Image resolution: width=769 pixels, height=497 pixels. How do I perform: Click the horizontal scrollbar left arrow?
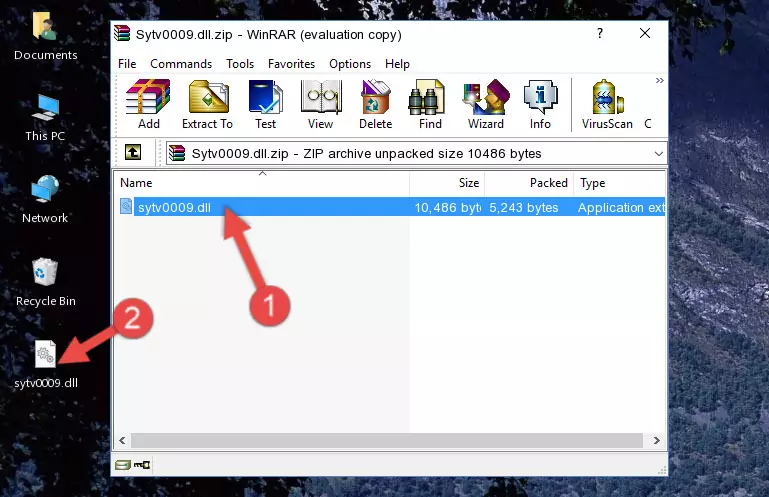pyautogui.click(x=122, y=441)
